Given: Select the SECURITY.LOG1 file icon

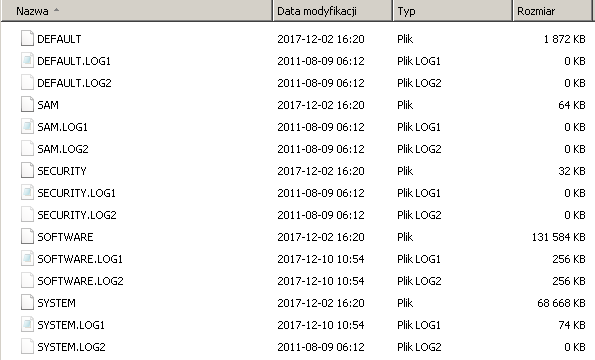Looking at the screenshot, I should click(27, 193).
